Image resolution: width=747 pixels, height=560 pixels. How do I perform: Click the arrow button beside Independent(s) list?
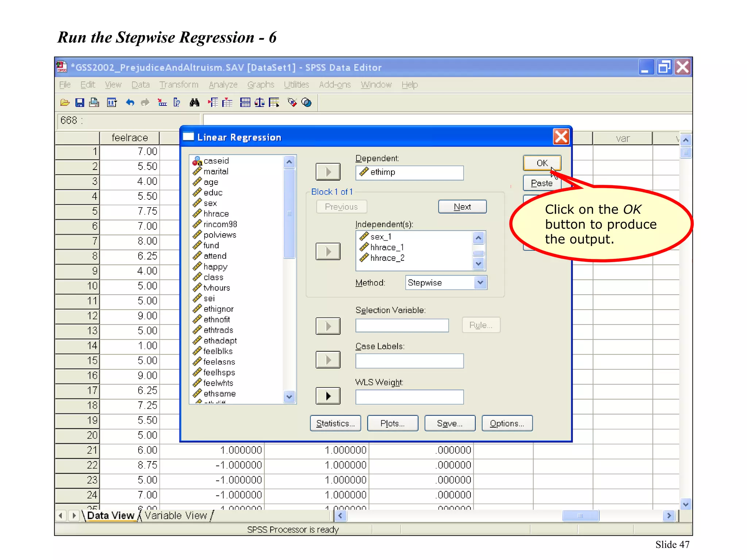pyautogui.click(x=328, y=252)
